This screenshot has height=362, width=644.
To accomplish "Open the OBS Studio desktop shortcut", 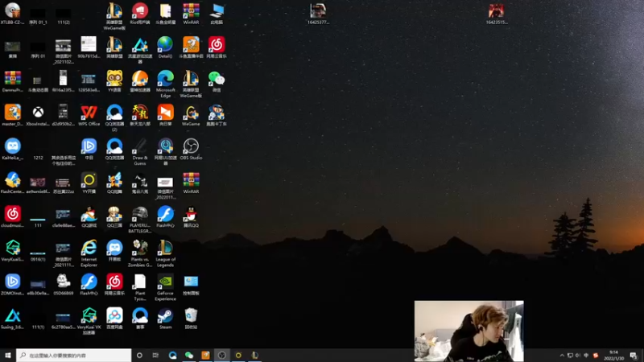I will [191, 149].
